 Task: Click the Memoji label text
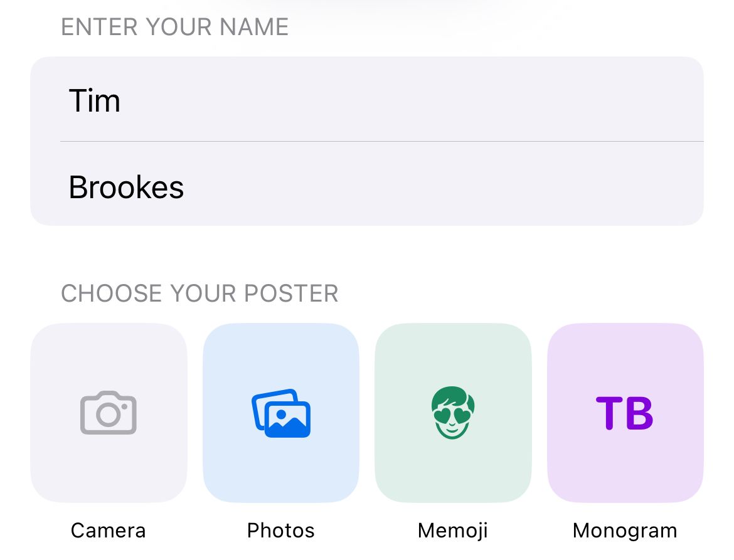click(x=453, y=530)
